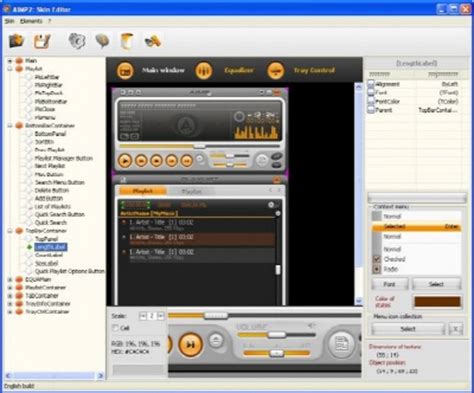Select the Search Menu Button tree item
Screen dimensions: 474x393
(60, 182)
